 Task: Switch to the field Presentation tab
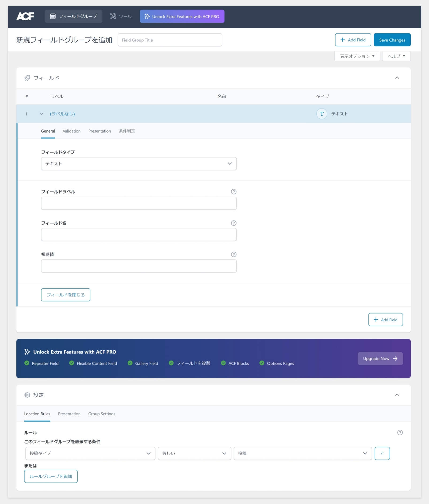point(99,131)
